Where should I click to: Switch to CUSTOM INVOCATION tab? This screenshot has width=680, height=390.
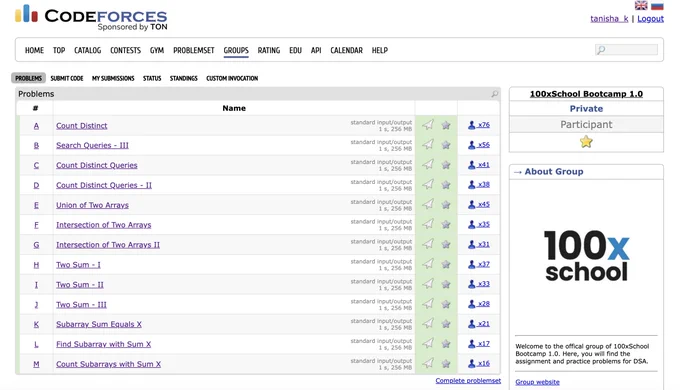pyautogui.click(x=232, y=79)
